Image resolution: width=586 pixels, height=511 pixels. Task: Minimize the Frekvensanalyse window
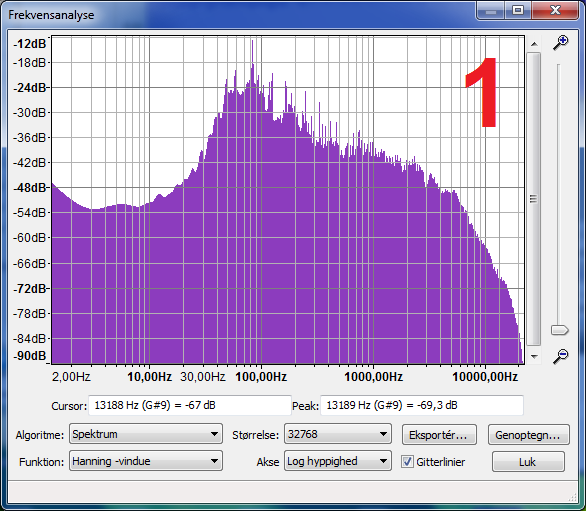pyautogui.click(x=491, y=11)
